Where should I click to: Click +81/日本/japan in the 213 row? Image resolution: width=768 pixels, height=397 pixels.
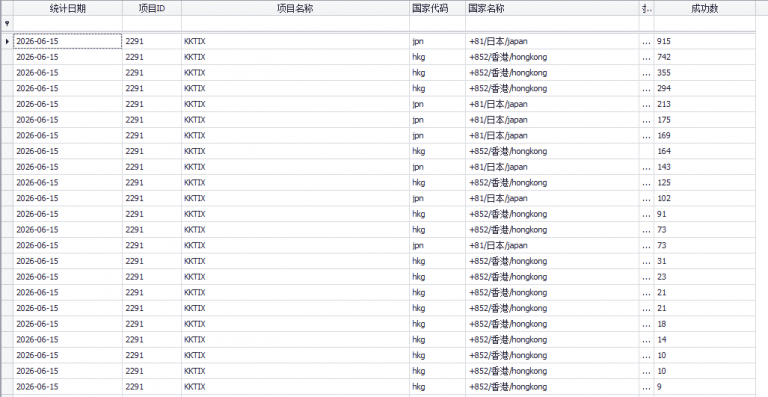tap(552, 104)
